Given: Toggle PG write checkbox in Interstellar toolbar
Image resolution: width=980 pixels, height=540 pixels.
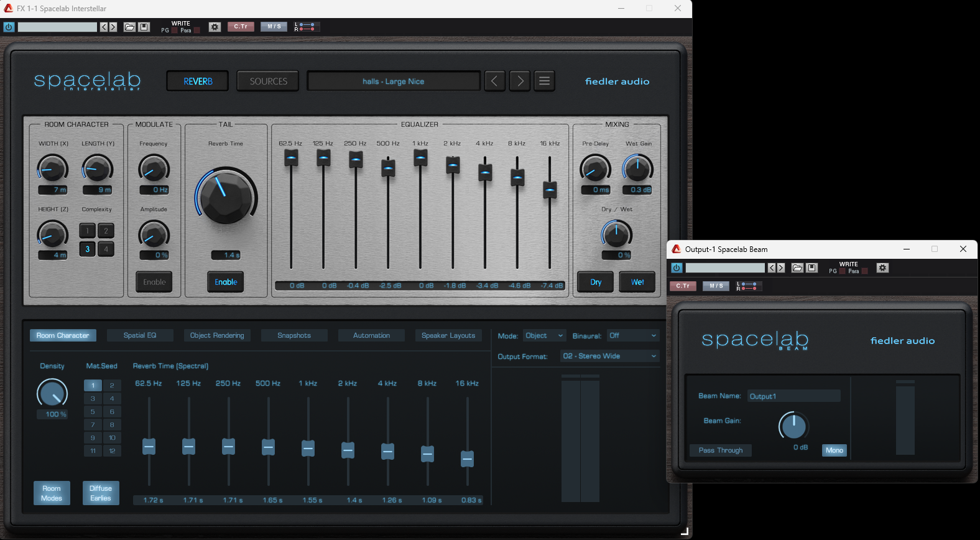Looking at the screenshot, I should pyautogui.click(x=174, y=30).
